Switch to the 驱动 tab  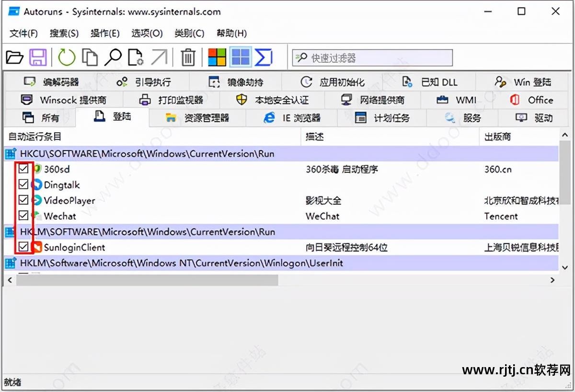[533, 117]
